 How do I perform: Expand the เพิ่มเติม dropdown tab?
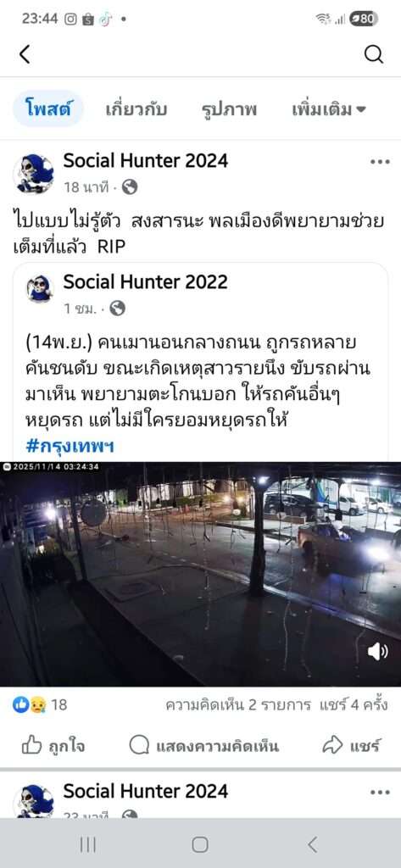click(x=329, y=109)
